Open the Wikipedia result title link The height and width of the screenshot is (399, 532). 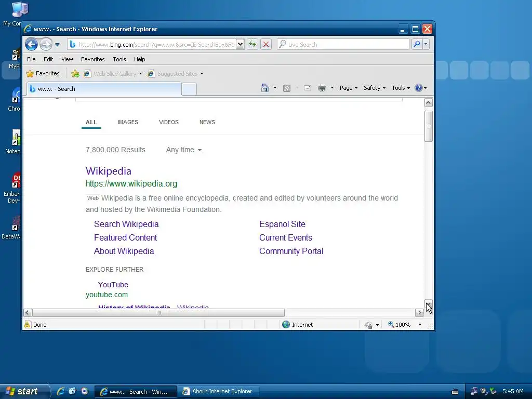pyautogui.click(x=108, y=171)
